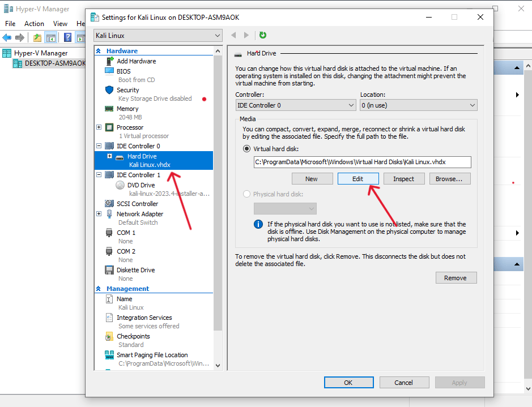This screenshot has width=532, height=407.
Task: Click the Inspect button
Action: tap(404, 179)
